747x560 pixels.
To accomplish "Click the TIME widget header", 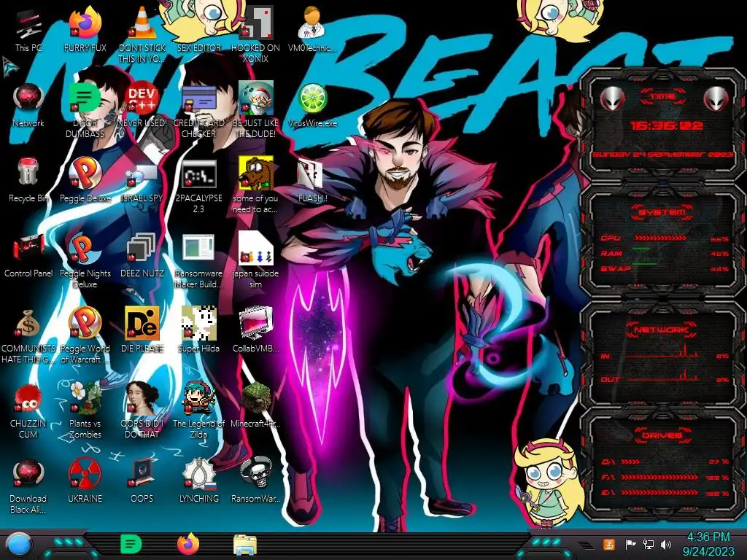I will pos(662,97).
